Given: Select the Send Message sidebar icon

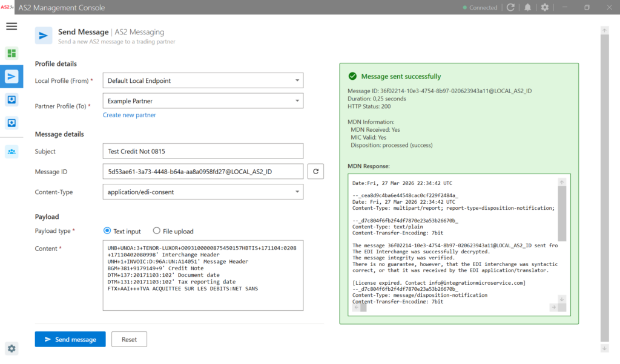Looking at the screenshot, I should click(x=12, y=76).
